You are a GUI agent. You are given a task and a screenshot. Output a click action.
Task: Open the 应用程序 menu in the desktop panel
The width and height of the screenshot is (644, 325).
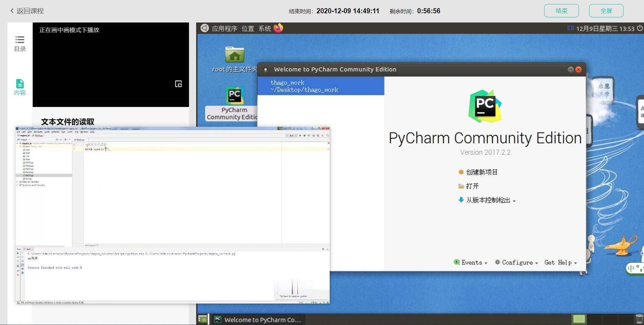(224, 28)
